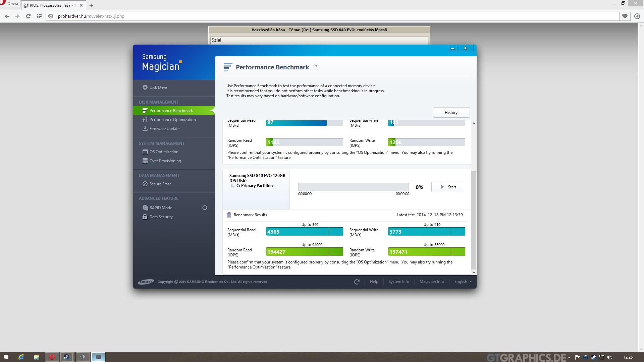Open Performance Optimization menu item

pos(172,119)
